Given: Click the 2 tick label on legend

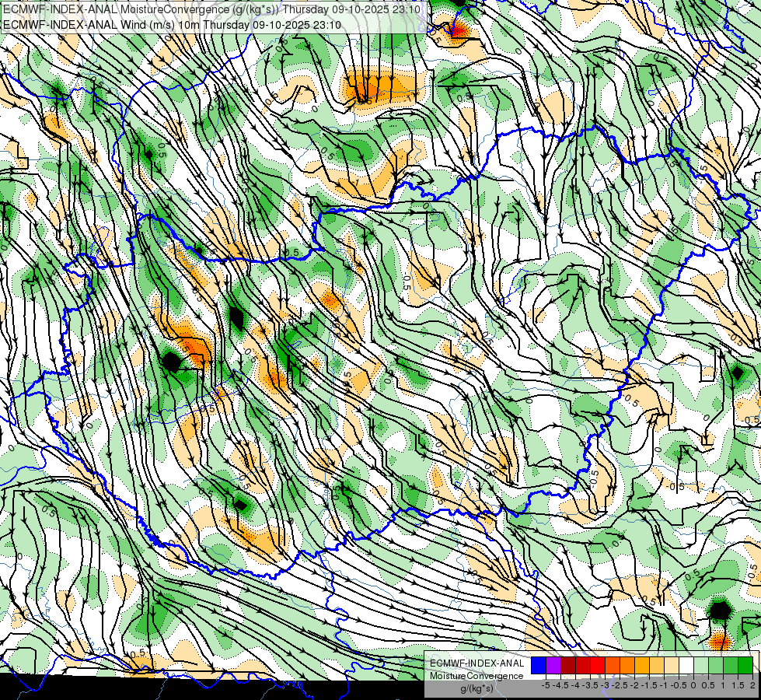Looking at the screenshot, I should (x=752, y=685).
